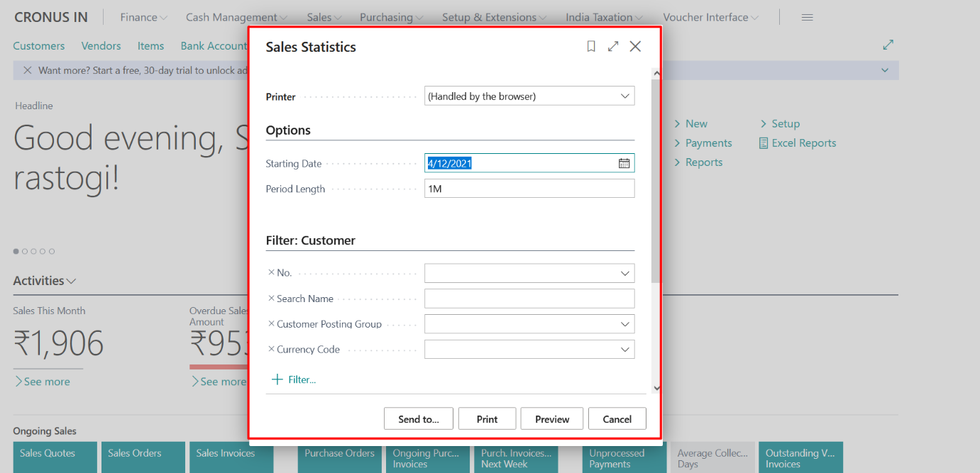Remove the No. customer filter
980x473 pixels.
(x=272, y=272)
